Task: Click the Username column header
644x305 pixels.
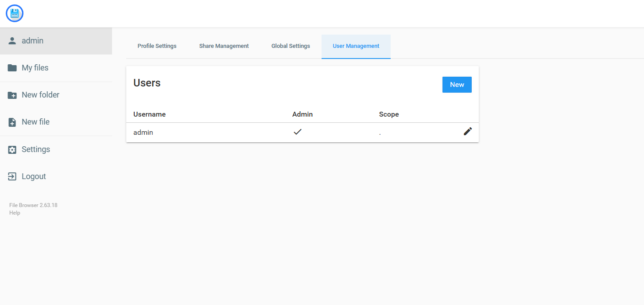Action: click(149, 114)
